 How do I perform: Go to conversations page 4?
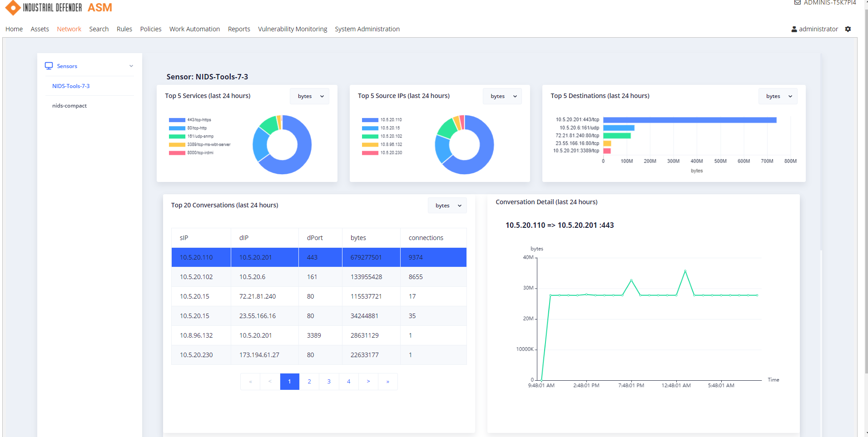click(349, 382)
